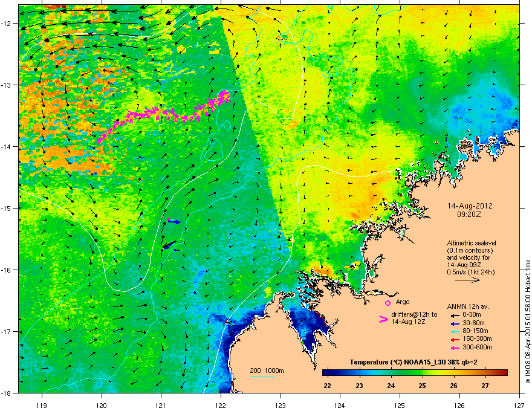Click the '14-Aug 12Z' drifter time label
The image size is (532, 411).
point(408,322)
